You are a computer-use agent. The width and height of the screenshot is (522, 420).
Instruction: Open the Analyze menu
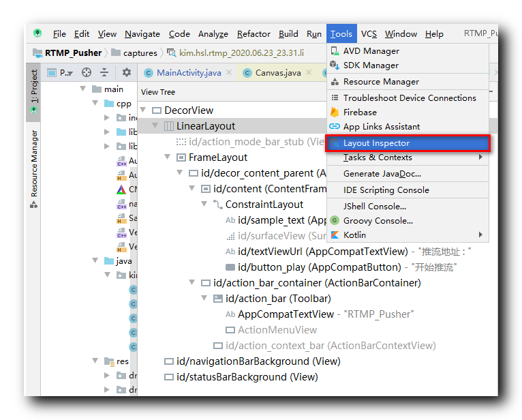pos(213,34)
